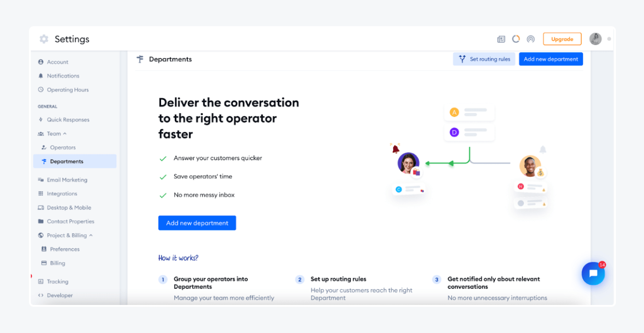
Task: Click the Billing card icon
Action: click(44, 263)
